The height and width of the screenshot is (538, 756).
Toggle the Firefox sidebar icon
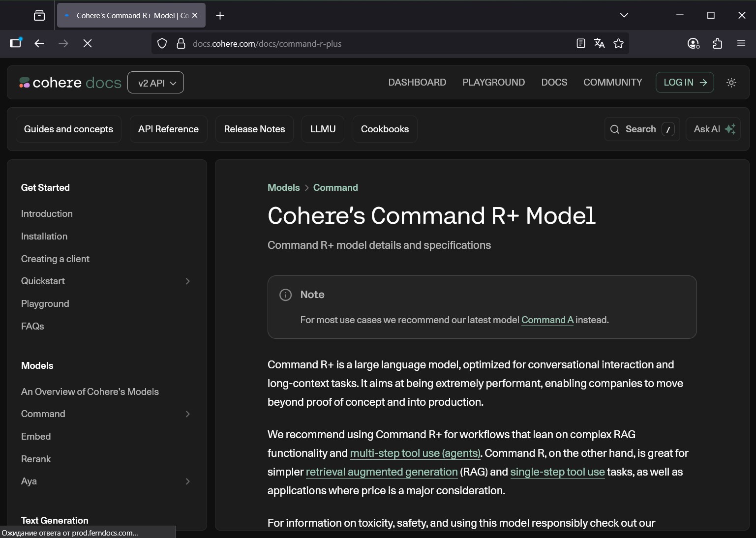(x=16, y=43)
